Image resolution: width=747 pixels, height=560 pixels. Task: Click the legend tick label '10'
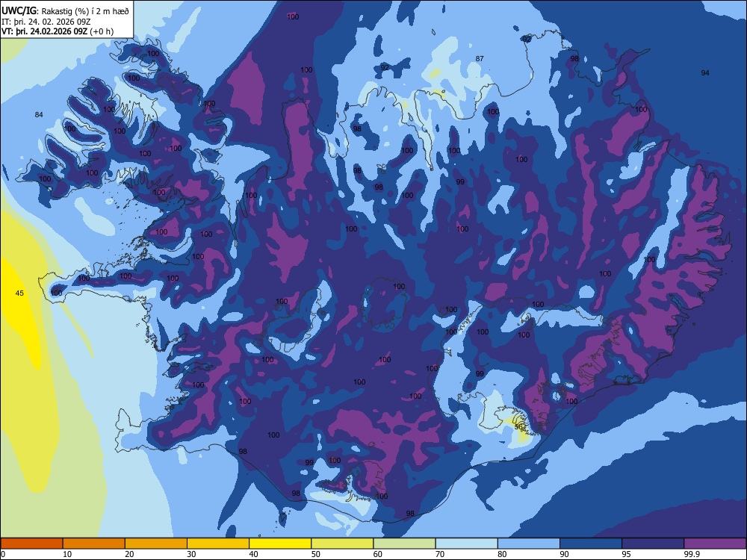[67, 554]
